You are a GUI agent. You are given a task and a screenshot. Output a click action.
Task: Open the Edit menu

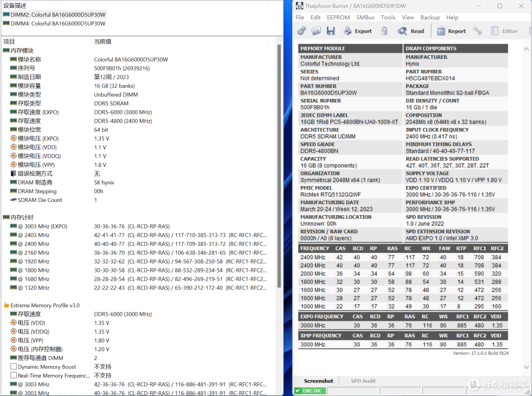coord(315,17)
